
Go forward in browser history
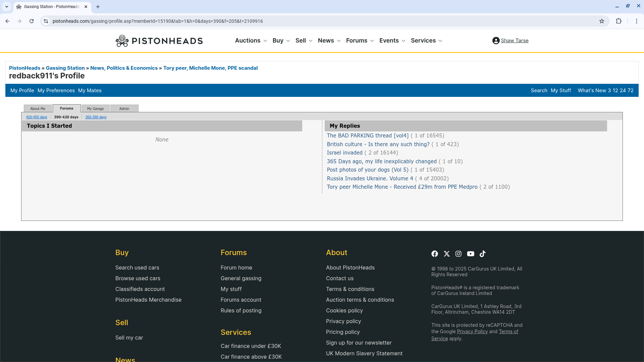click(x=19, y=21)
